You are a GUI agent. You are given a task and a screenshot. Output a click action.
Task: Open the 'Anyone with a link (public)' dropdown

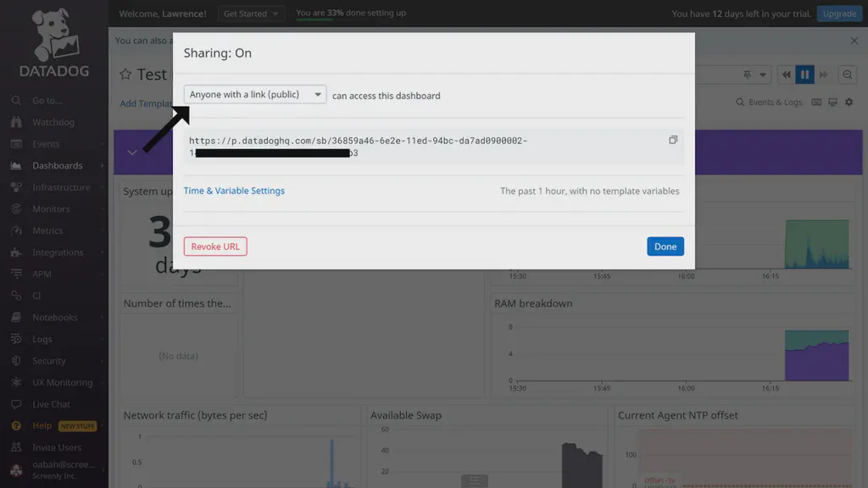[254, 94]
